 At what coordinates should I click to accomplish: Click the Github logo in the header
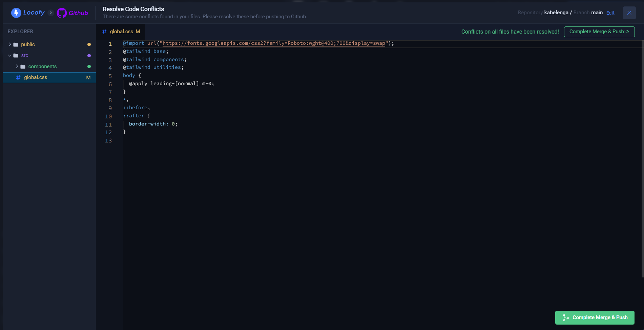[x=62, y=13]
